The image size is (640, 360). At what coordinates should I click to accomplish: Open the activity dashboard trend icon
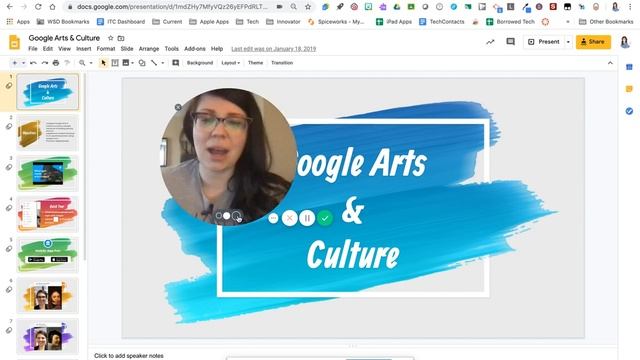(x=490, y=42)
